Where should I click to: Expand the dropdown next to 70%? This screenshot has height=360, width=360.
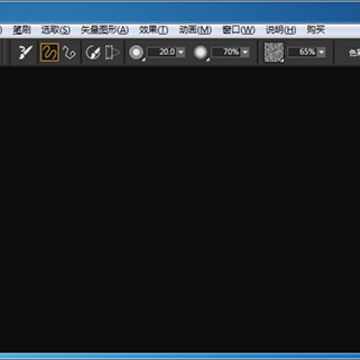pyautogui.click(x=245, y=52)
